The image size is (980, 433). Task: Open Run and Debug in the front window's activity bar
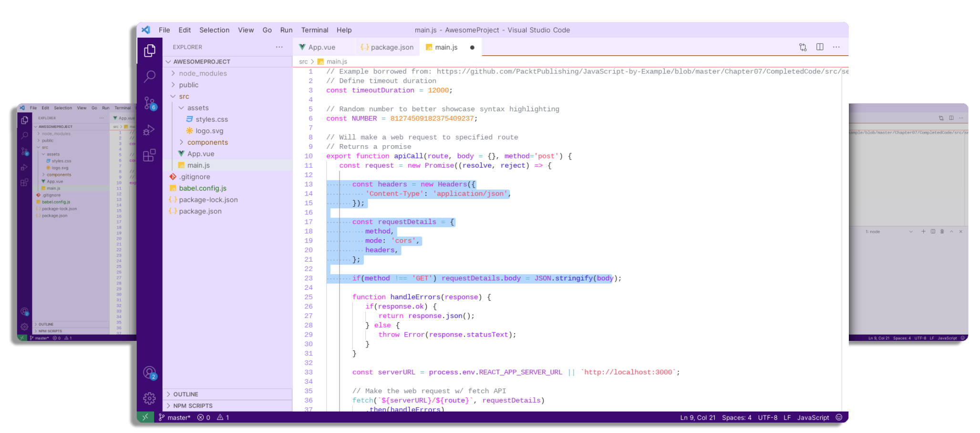[x=149, y=130]
